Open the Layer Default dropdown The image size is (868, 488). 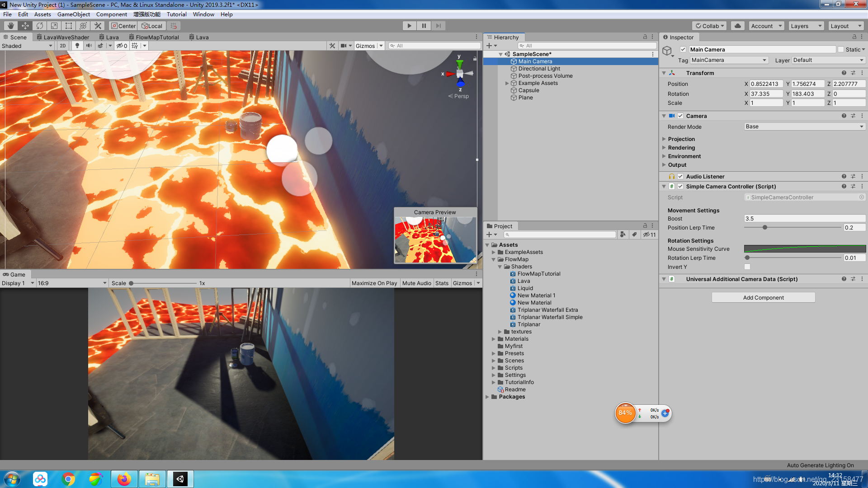pos(828,60)
